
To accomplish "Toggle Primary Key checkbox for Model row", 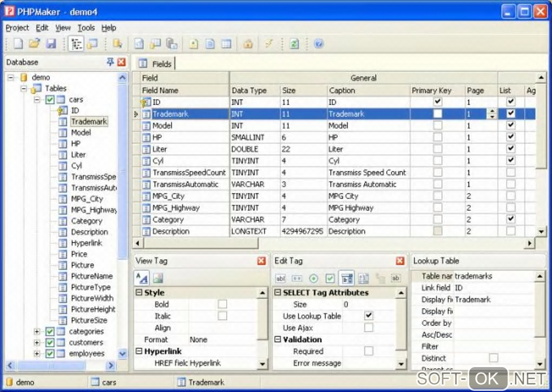I will coord(438,125).
